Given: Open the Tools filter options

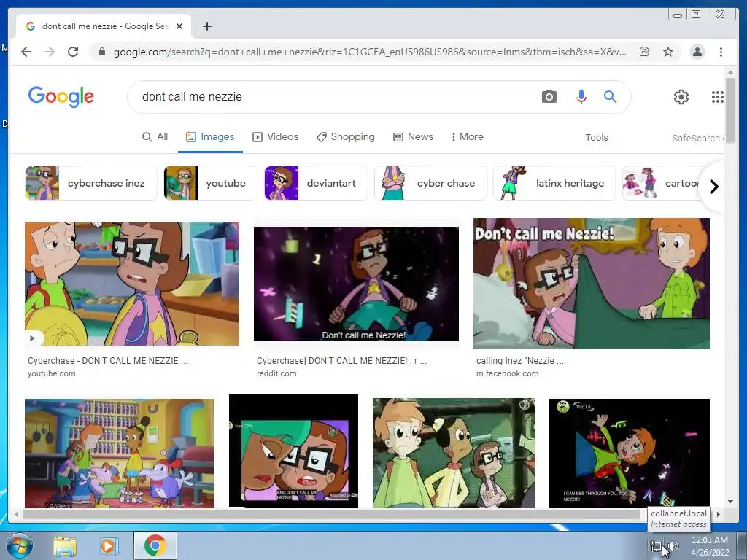Looking at the screenshot, I should [597, 138].
